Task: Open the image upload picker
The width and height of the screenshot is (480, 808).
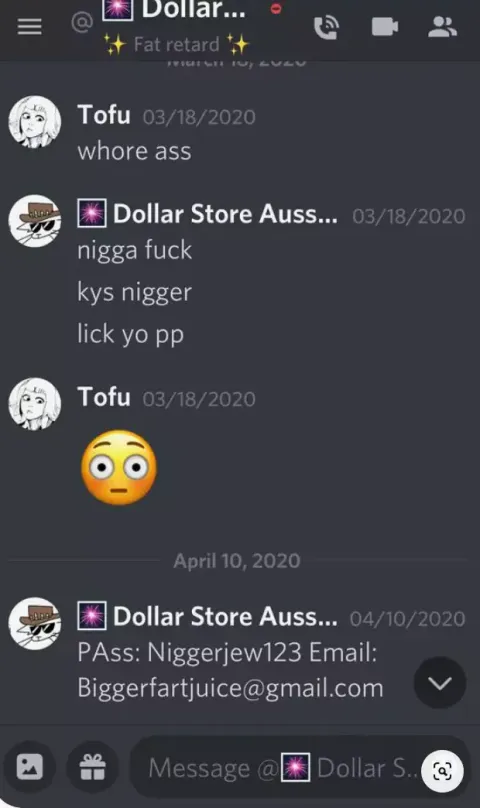Action: point(30,767)
